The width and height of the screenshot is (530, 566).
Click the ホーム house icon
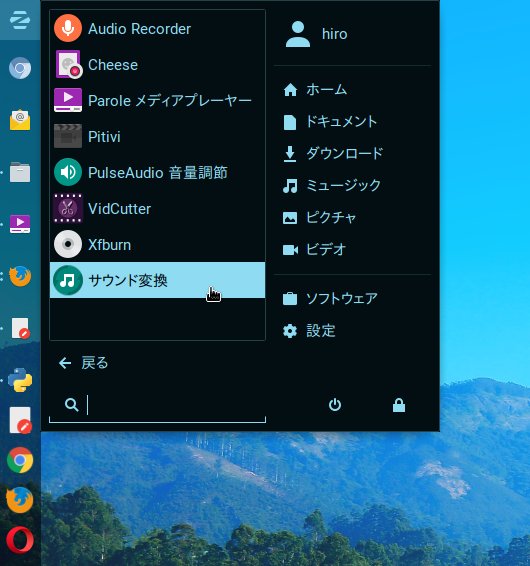tap(290, 90)
